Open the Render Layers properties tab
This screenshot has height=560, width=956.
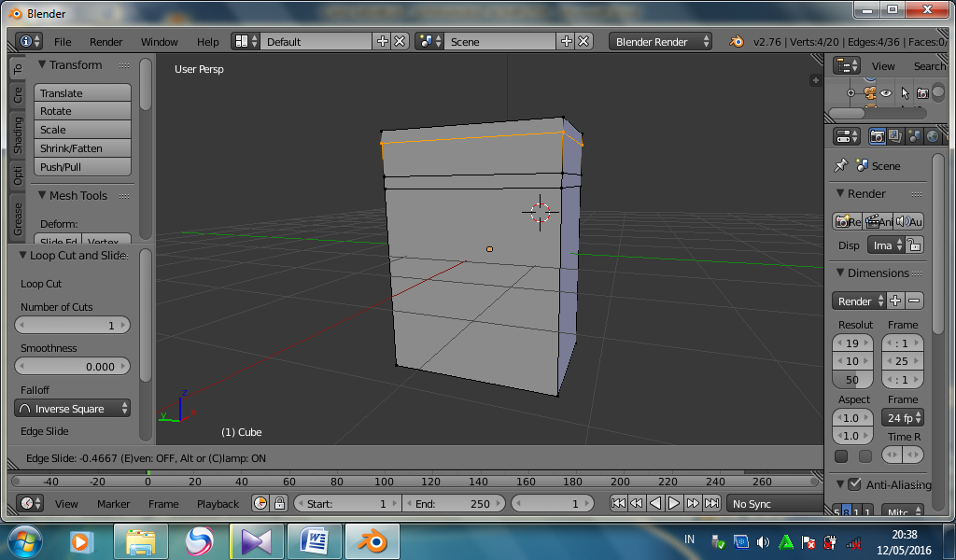[893, 135]
